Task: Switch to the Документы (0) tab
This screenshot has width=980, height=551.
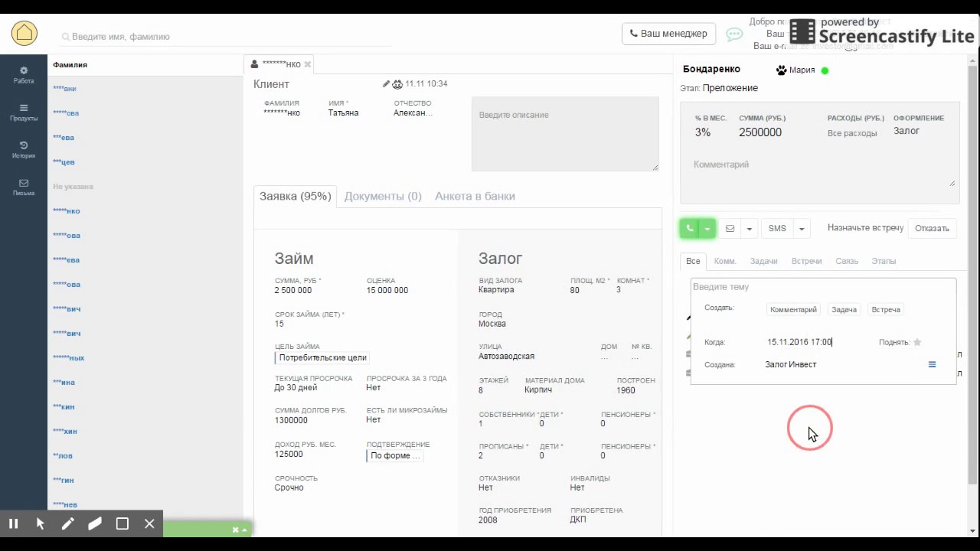Action: pyautogui.click(x=383, y=196)
